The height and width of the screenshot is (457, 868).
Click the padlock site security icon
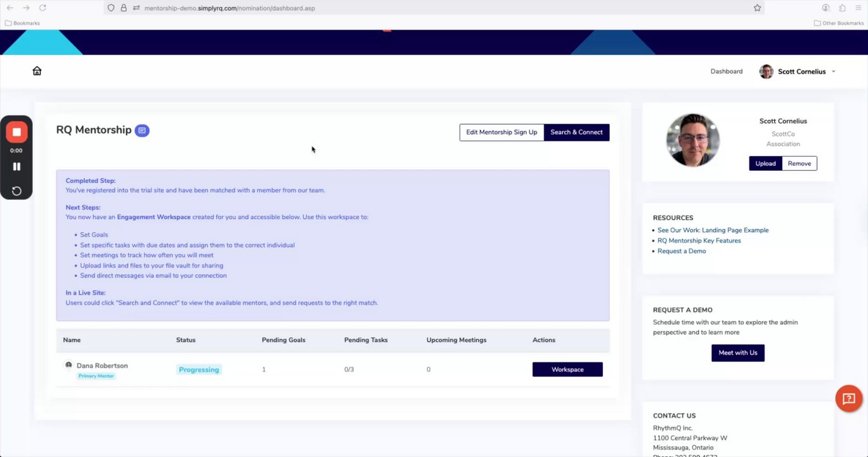point(124,8)
